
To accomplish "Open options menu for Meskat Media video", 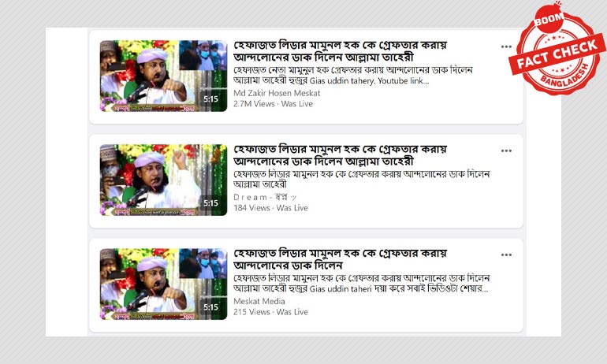I will [x=506, y=255].
